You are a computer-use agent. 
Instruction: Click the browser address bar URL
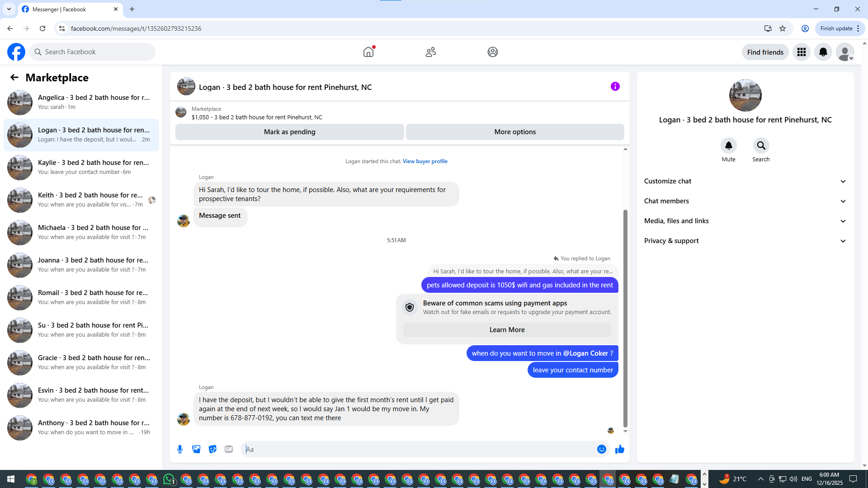click(136, 28)
